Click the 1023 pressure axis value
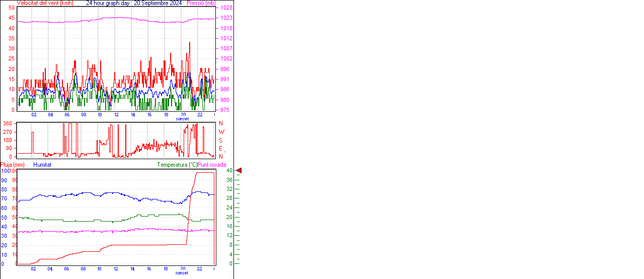Image resolution: width=644 pixels, height=279 pixels. (226, 18)
